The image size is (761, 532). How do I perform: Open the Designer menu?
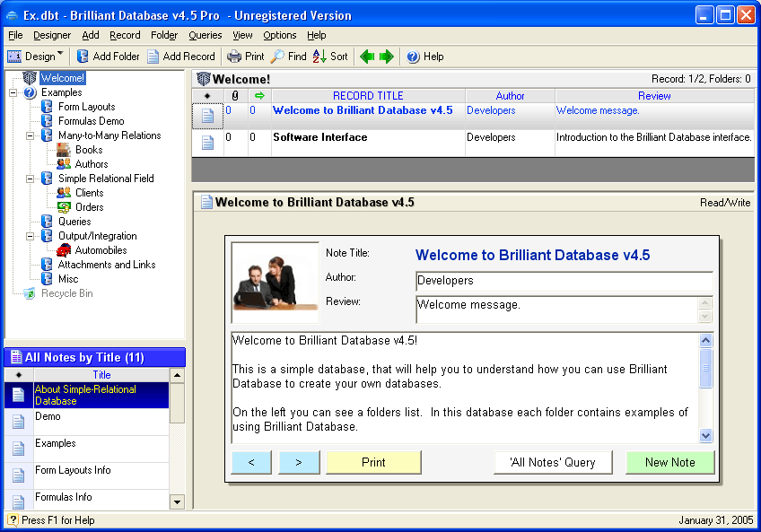tap(52, 35)
